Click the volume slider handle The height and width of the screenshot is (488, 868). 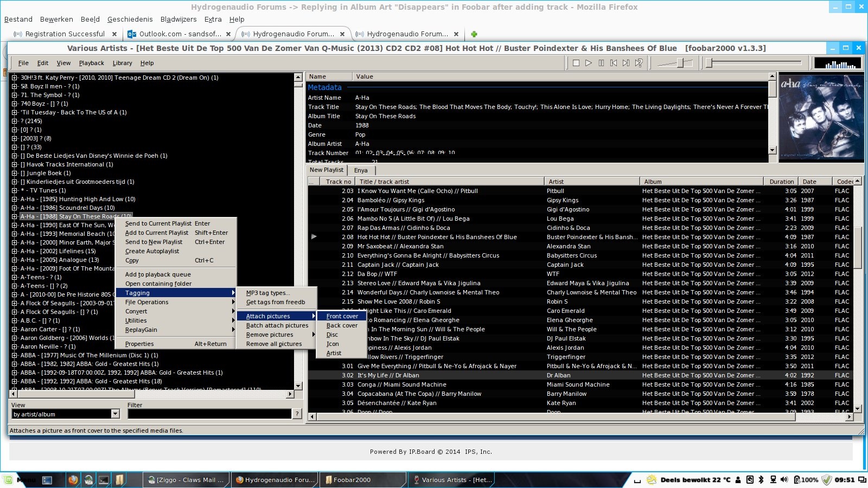coord(680,63)
